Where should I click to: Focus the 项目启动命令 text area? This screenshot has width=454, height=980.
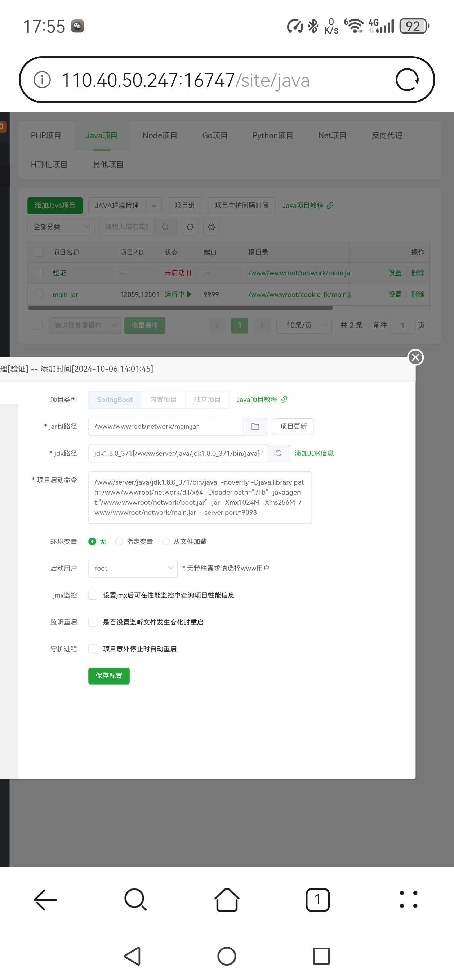(x=200, y=498)
